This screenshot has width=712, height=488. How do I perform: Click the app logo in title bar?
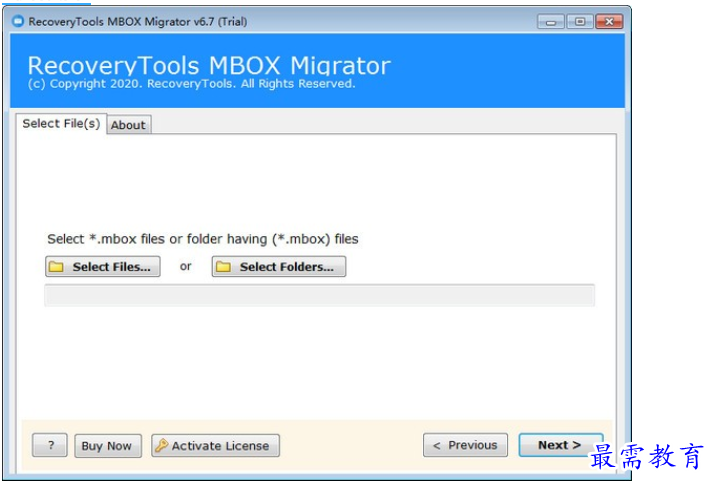[18, 21]
